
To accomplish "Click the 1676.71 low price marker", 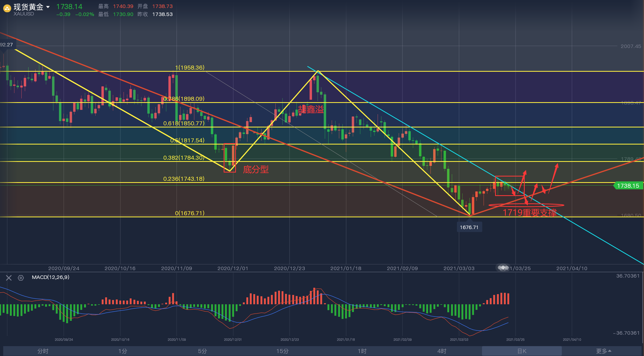I will click(469, 227).
